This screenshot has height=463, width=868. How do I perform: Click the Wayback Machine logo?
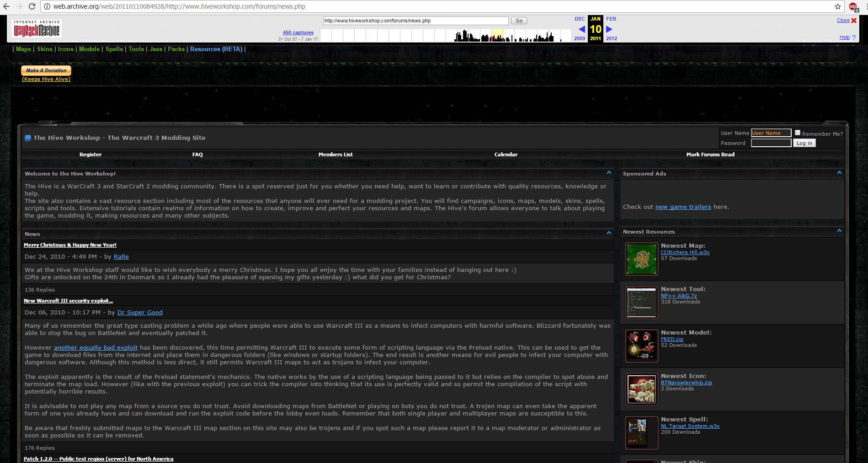[37, 29]
